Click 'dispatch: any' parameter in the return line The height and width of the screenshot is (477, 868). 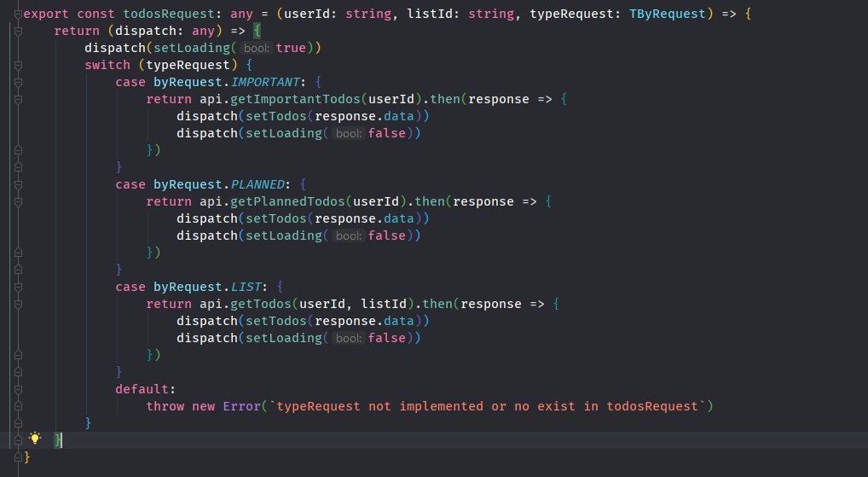point(165,31)
